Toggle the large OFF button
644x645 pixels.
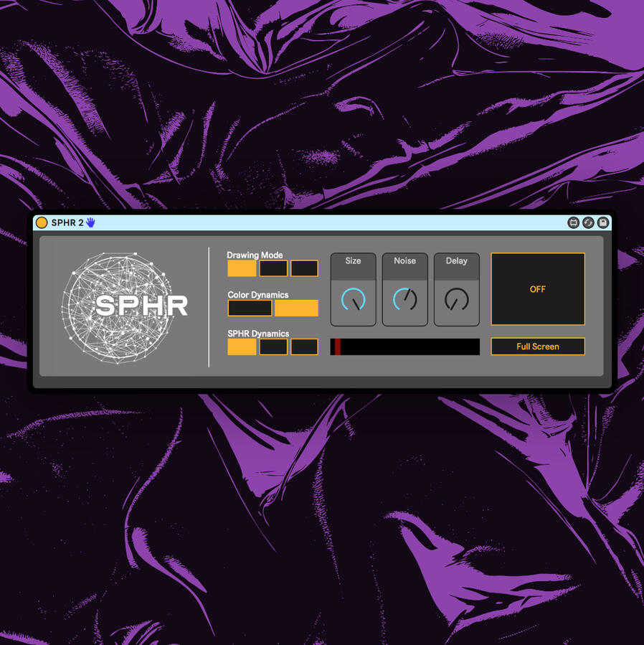(x=538, y=289)
